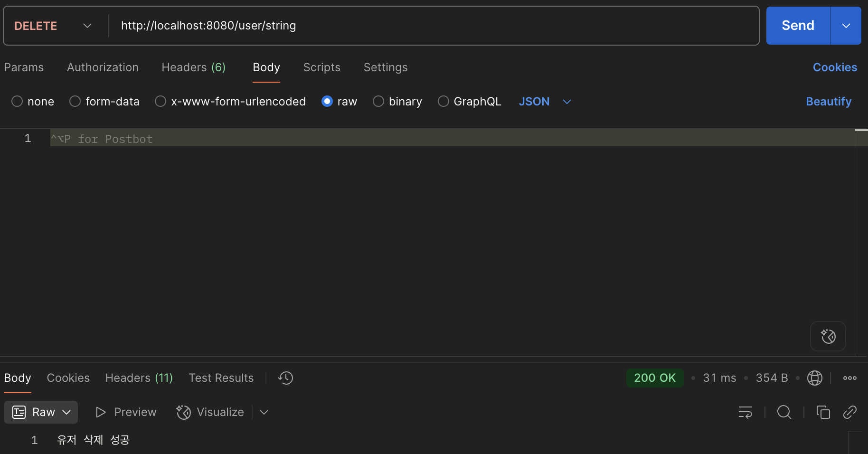Viewport: 868px width, 454px height.
Task: Switch to the Params tab
Action: click(24, 67)
